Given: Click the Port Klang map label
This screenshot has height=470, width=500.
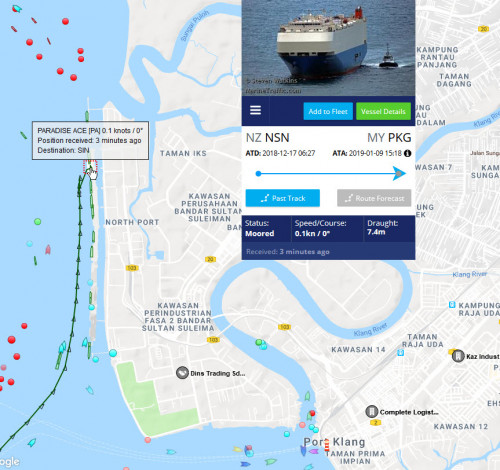Looking at the screenshot, I should pyautogui.click(x=334, y=442).
